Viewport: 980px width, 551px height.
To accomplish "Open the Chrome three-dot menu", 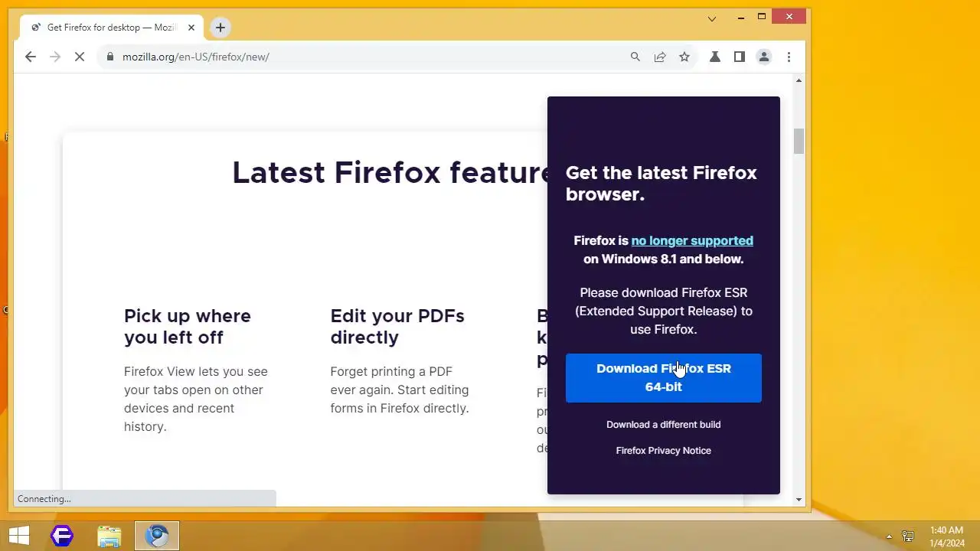I will (x=789, y=57).
